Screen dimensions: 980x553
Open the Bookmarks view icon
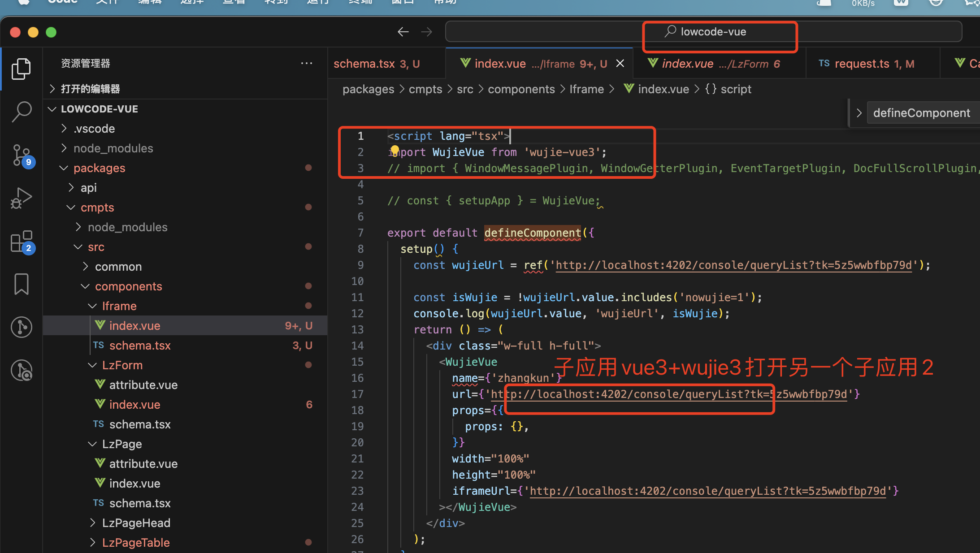[21, 284]
